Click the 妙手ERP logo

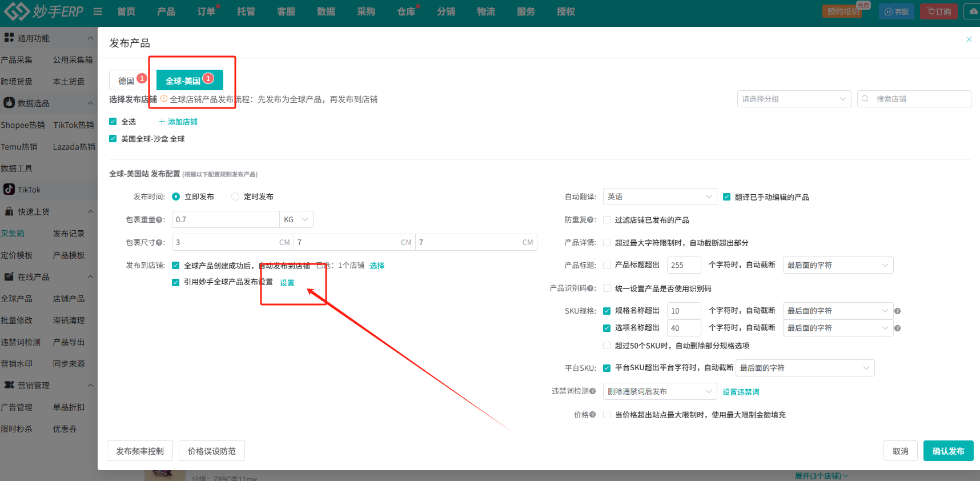pos(43,11)
